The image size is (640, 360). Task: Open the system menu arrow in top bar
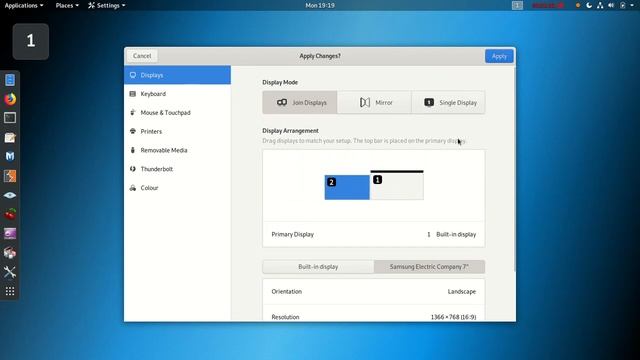click(x=631, y=5)
